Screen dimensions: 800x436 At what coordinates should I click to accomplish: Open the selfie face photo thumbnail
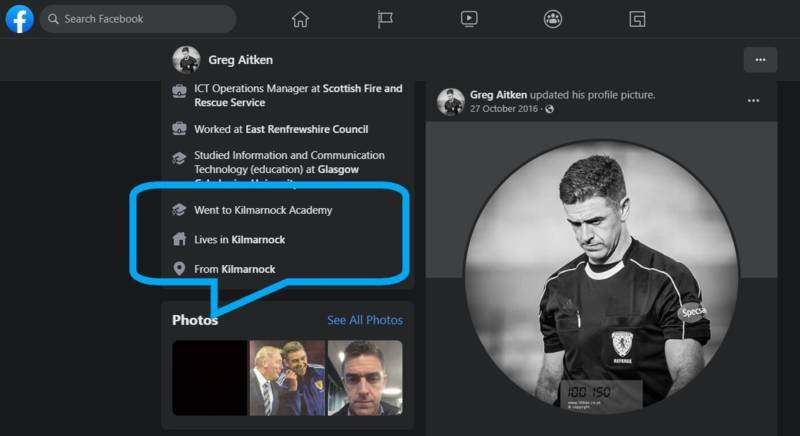coord(365,377)
